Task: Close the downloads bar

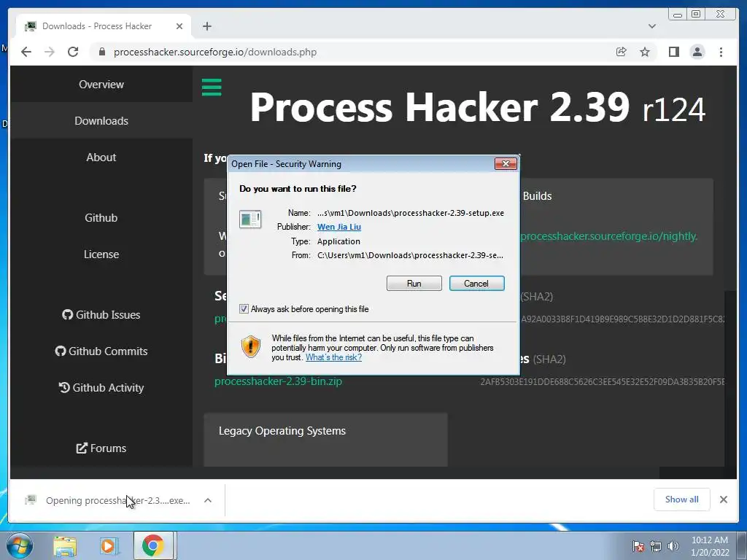Action: [723, 499]
